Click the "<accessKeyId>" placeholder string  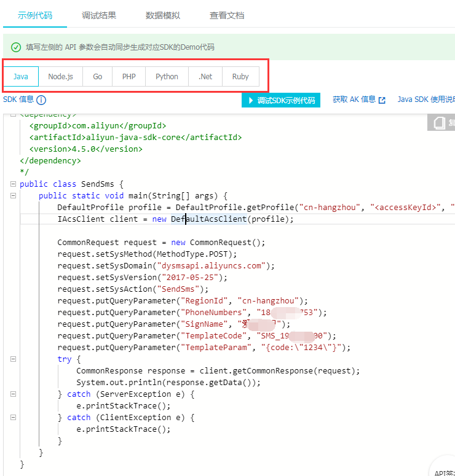coord(405,208)
